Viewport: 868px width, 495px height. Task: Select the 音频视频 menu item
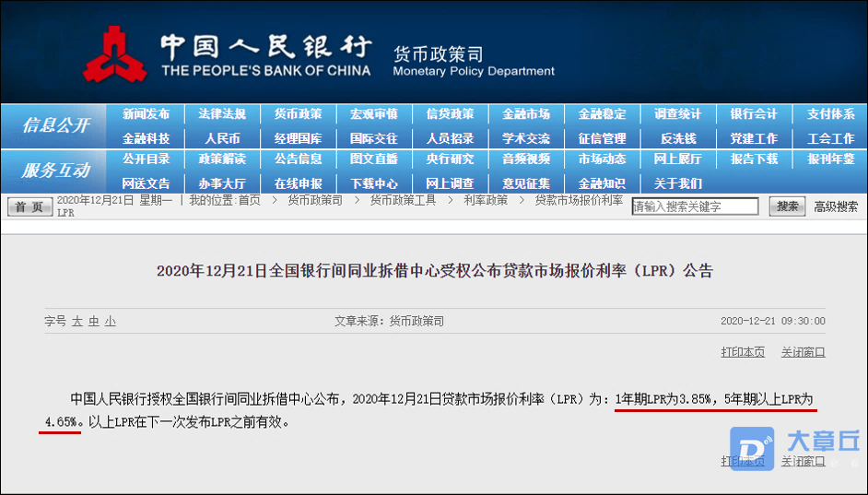[x=526, y=159]
